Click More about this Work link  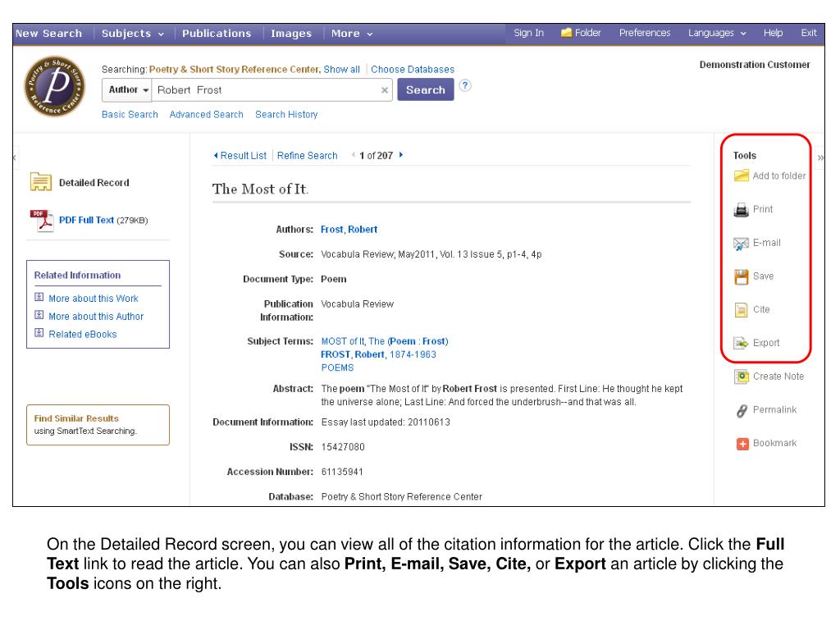[x=94, y=299]
